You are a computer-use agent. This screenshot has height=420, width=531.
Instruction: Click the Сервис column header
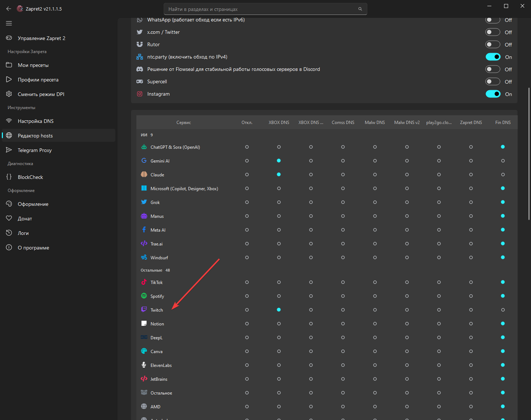pos(184,123)
